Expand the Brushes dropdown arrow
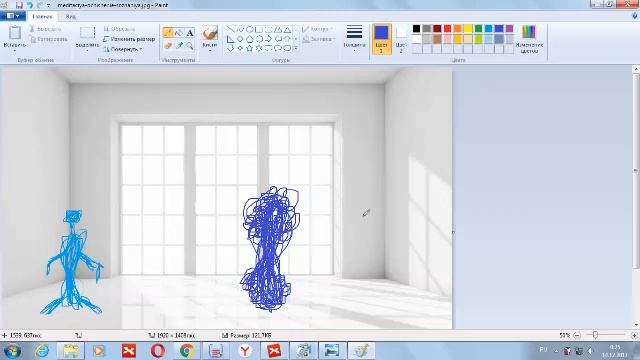Screen dimensions: 640x360 click(x=210, y=50)
